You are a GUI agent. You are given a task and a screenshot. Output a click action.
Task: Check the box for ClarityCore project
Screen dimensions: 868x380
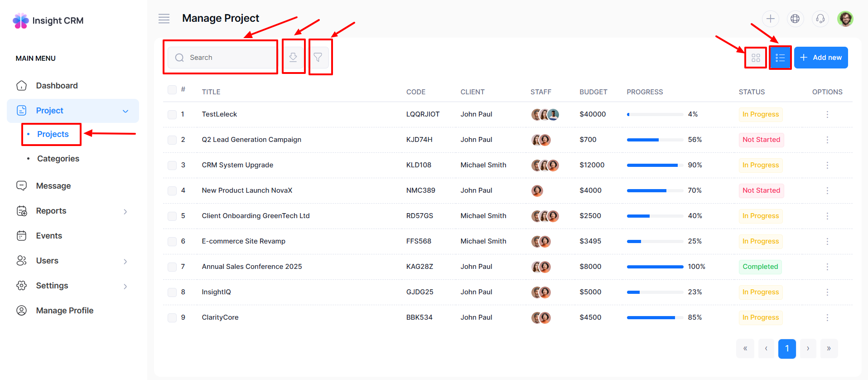coord(172,318)
